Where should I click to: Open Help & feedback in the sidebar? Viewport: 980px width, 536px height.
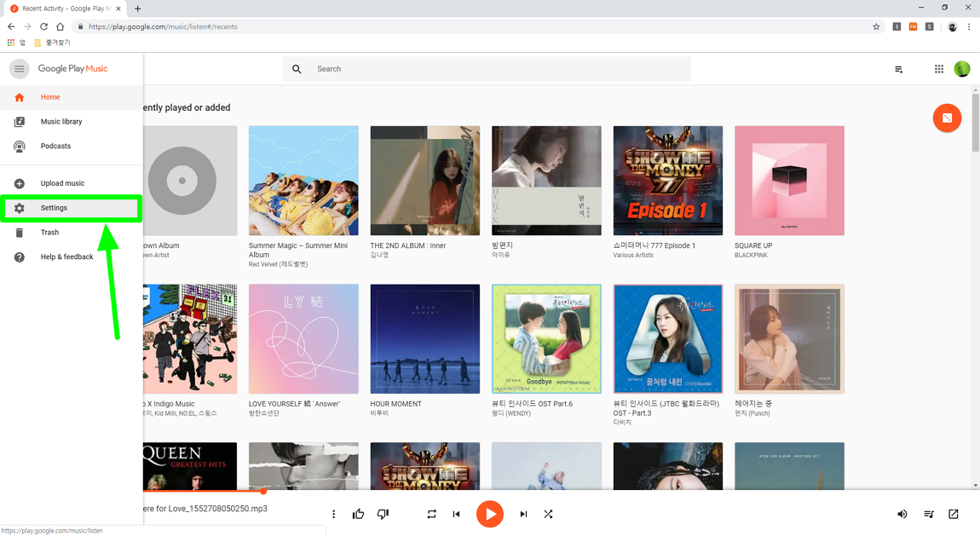[72, 256]
